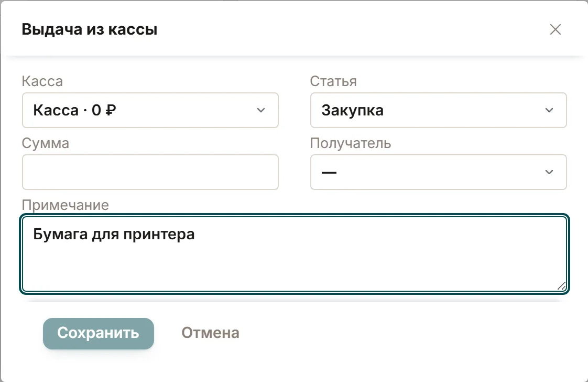Viewport: 588px width, 382px height.
Task: Click the Примечание field label
Action: point(66,205)
